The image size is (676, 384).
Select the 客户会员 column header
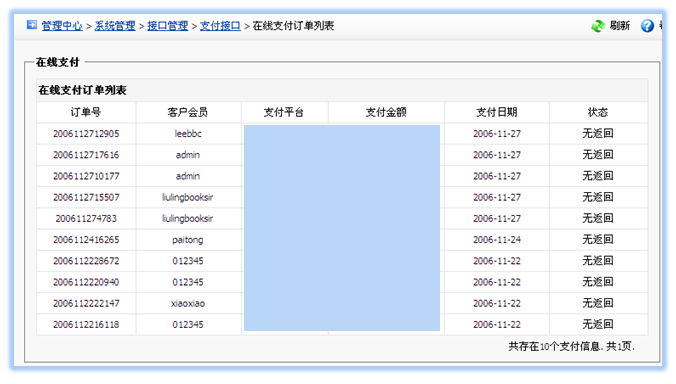[x=188, y=112]
